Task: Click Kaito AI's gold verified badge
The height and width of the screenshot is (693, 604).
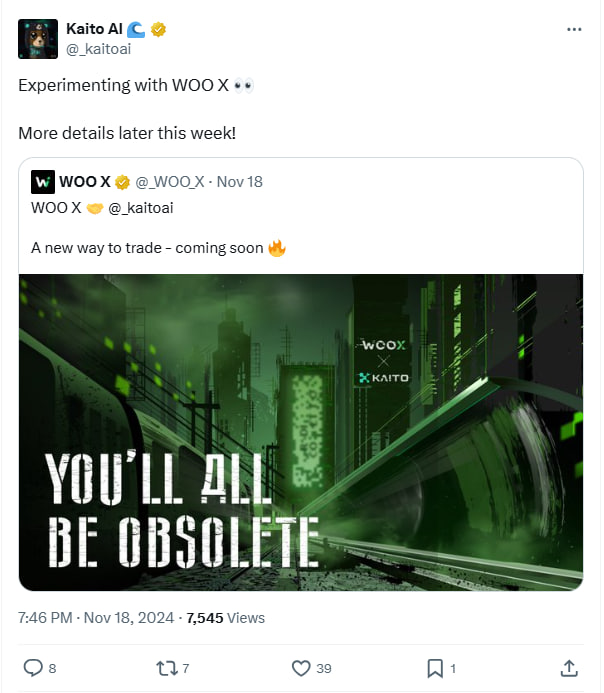Action: point(158,29)
